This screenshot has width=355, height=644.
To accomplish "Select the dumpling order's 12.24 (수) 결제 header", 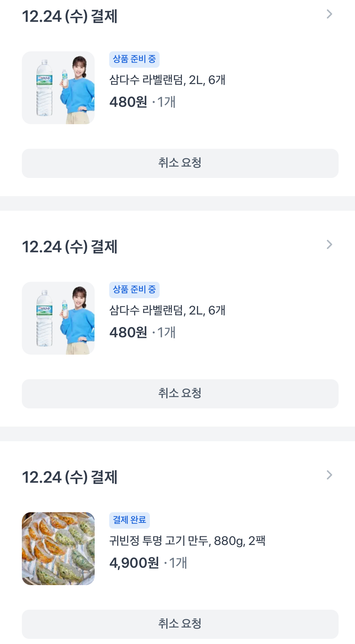I will tap(70, 477).
